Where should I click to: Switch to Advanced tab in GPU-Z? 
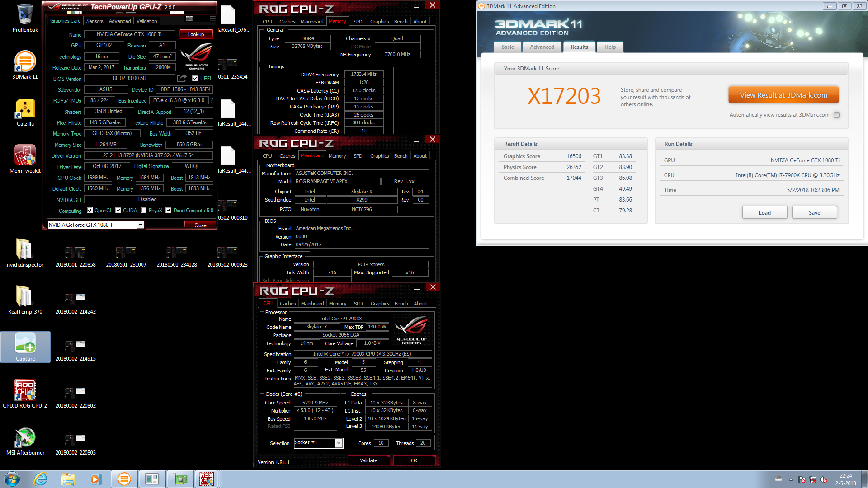(x=120, y=21)
